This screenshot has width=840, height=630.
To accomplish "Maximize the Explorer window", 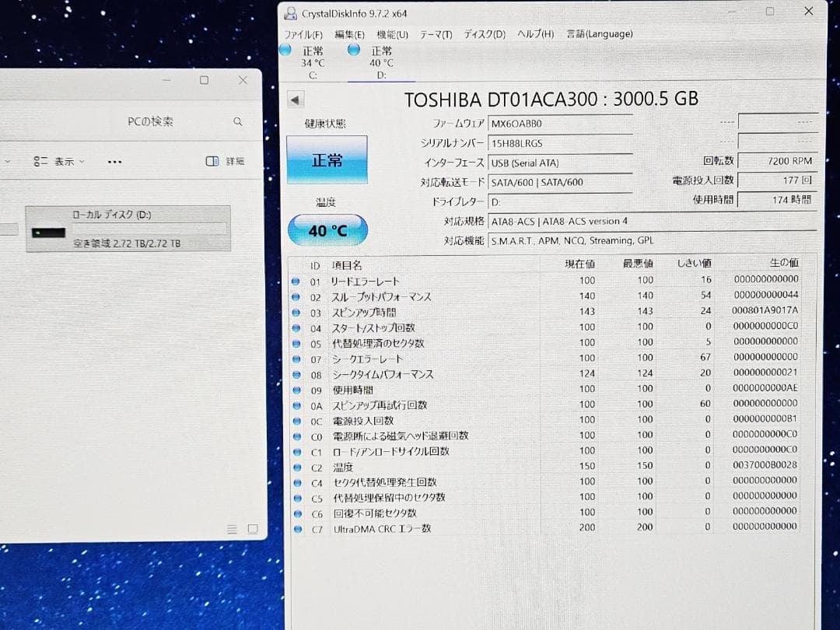I will click(x=204, y=80).
